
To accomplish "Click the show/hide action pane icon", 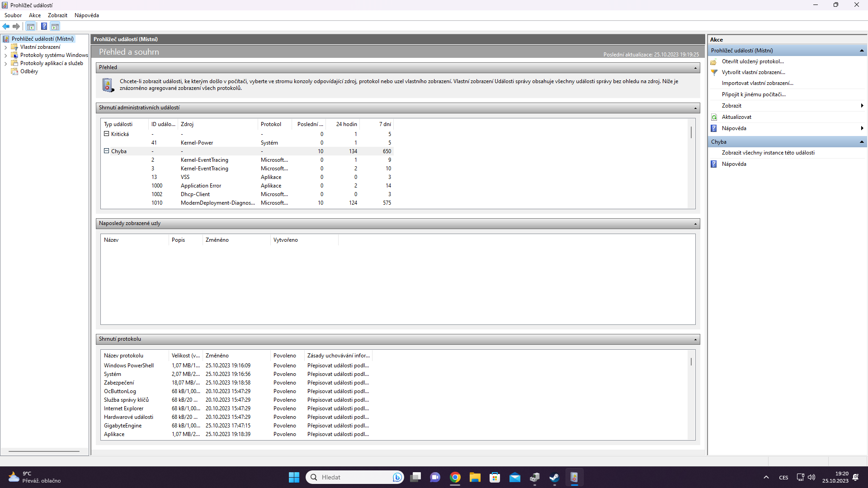I will (55, 26).
